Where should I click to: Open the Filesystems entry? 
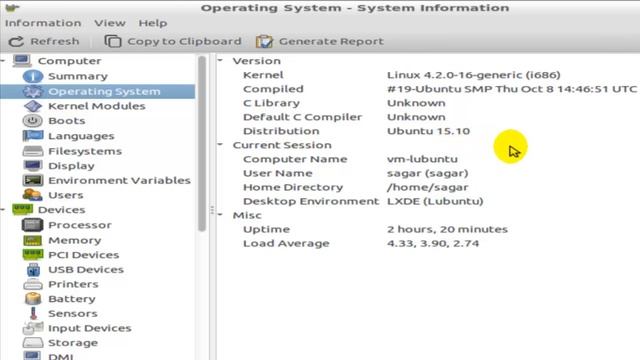[85, 151]
